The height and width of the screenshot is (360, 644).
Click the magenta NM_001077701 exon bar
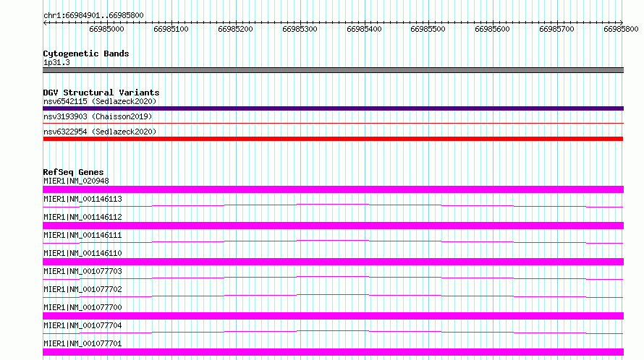point(333,352)
